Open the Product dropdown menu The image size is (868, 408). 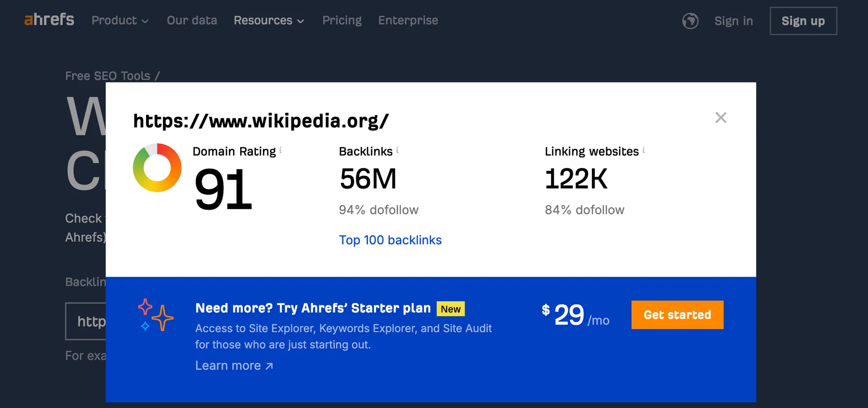tap(115, 20)
